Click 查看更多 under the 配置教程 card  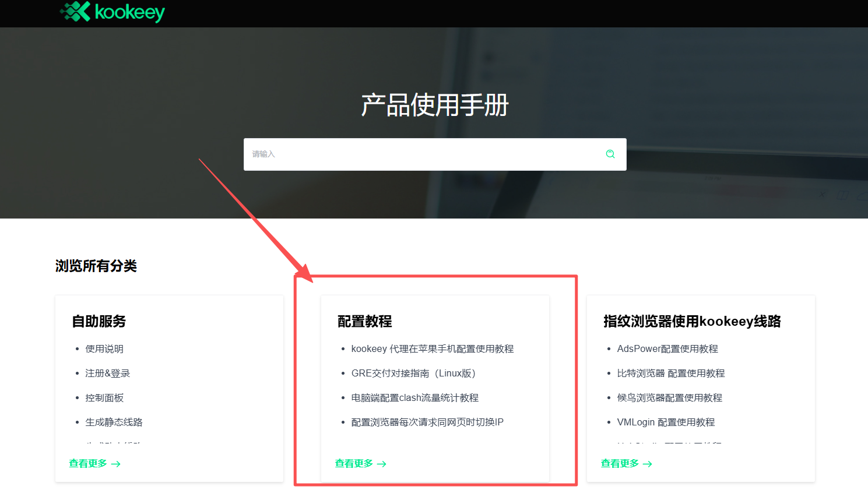(x=353, y=463)
